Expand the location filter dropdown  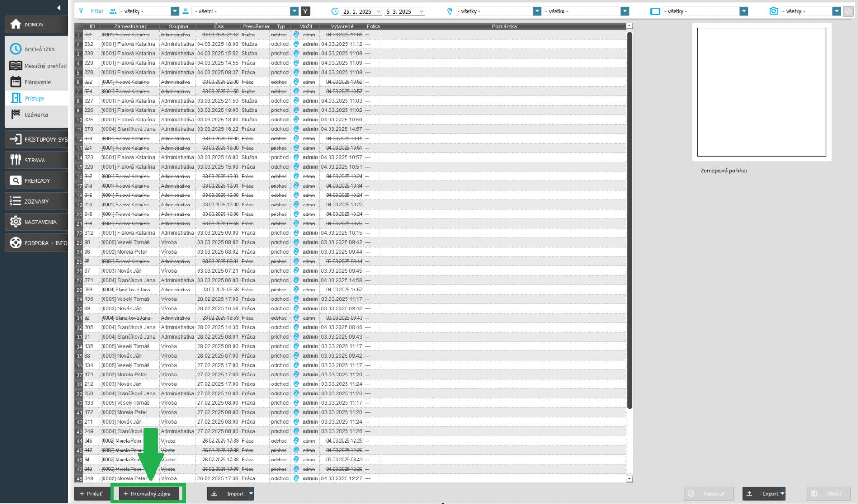(x=537, y=11)
